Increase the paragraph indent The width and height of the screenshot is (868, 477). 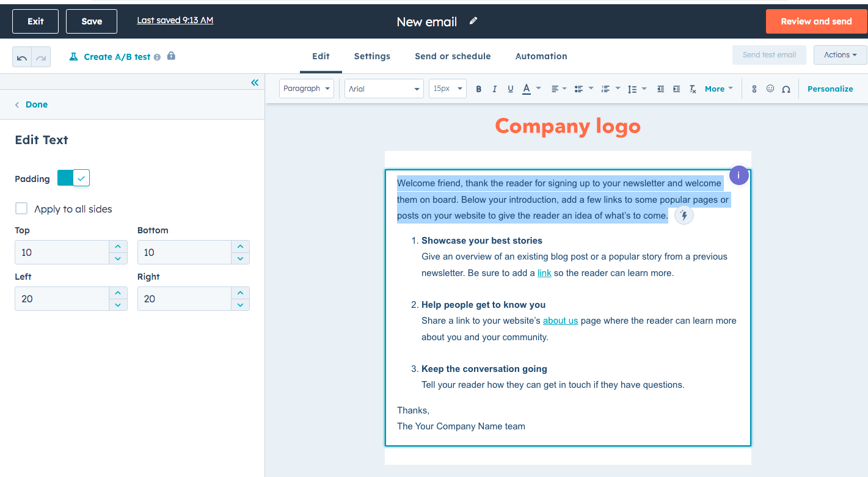tap(676, 89)
